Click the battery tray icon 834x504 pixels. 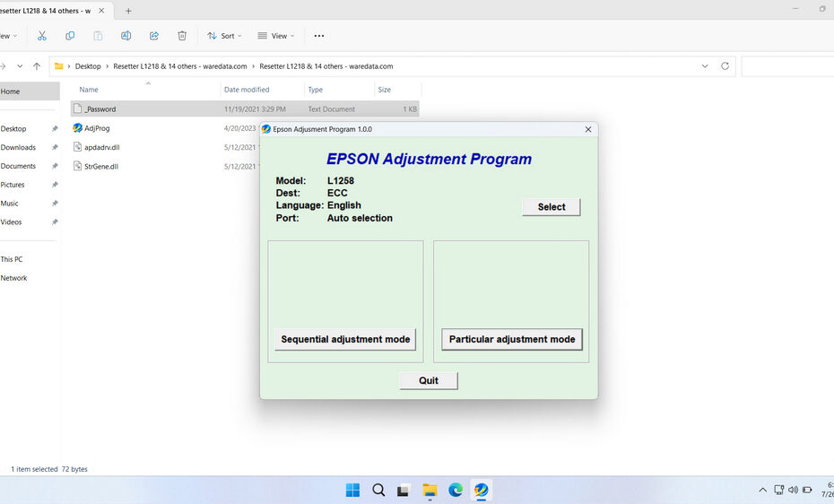tap(807, 490)
